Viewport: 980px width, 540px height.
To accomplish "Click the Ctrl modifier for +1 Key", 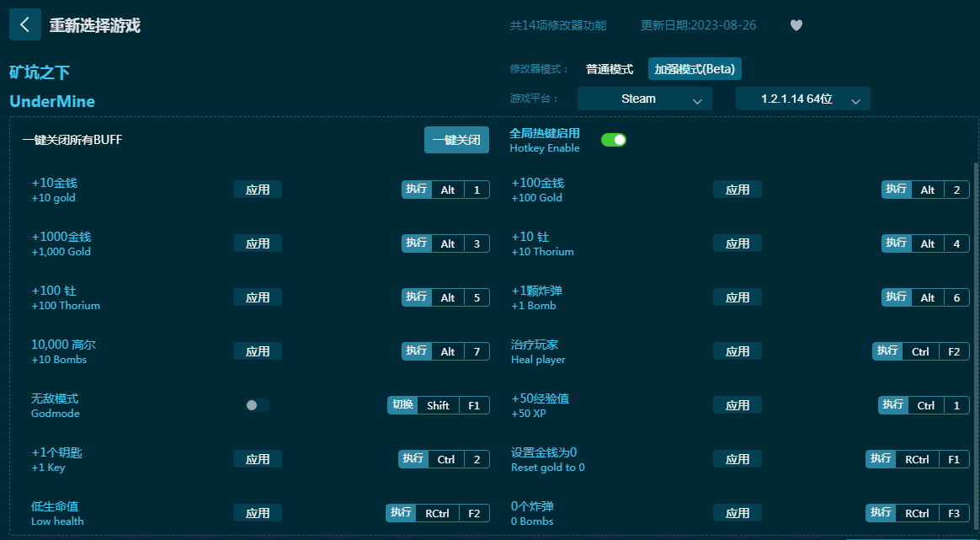I will coord(446,459).
